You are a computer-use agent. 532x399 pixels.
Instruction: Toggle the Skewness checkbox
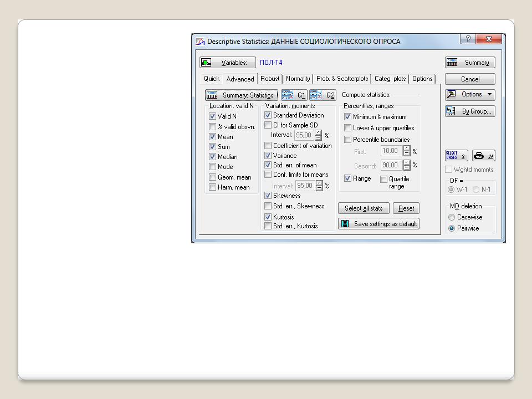268,196
